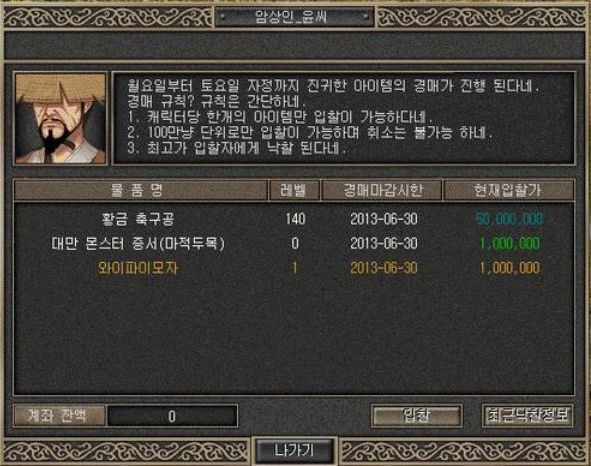Click the 50,000,000 bid price
Viewport: 591px width, 466px height.
coord(509,219)
